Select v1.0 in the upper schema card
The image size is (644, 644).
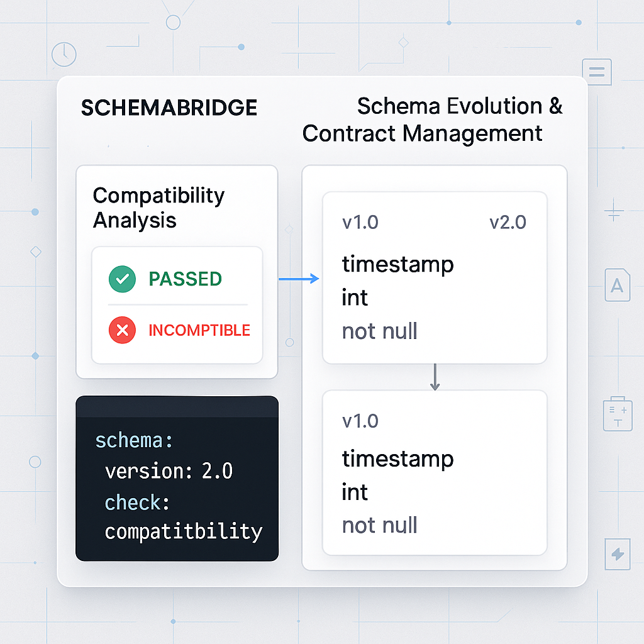360,223
